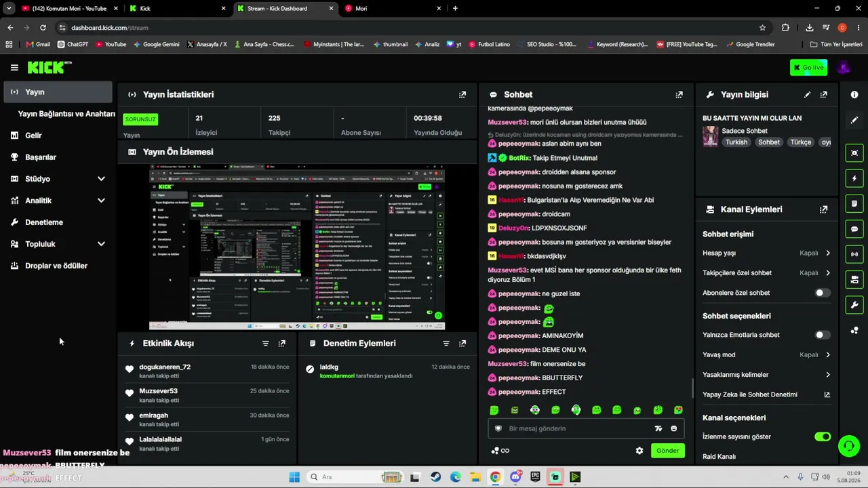This screenshot has height=488, width=868.
Task: Open chat settings gear icon
Action: coord(639,451)
